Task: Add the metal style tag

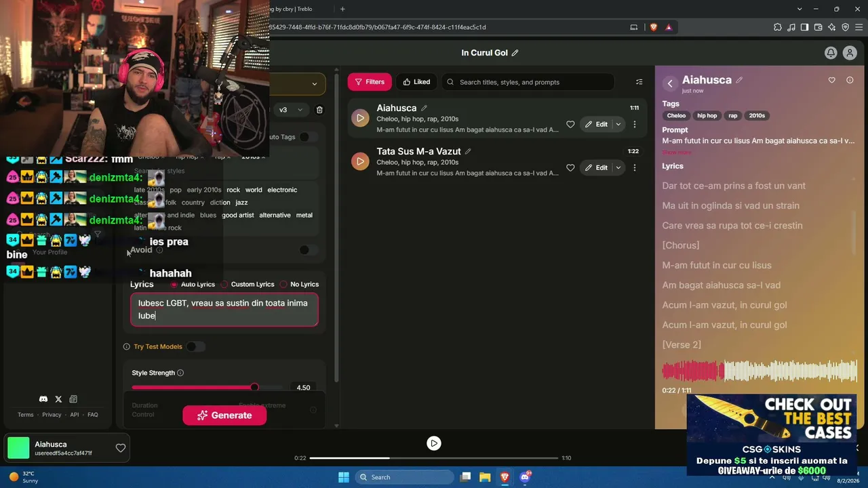Action: click(304, 216)
